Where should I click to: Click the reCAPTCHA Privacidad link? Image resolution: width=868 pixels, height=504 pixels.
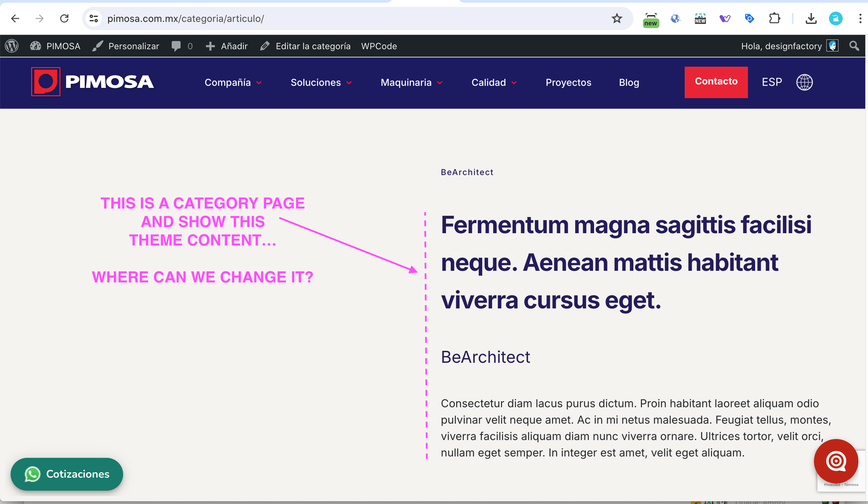tap(832, 485)
